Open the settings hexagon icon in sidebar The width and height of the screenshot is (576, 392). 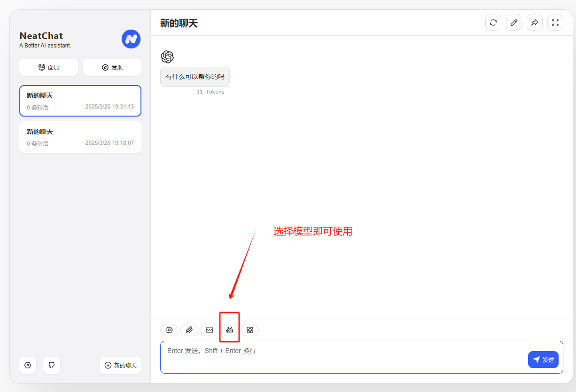28,365
